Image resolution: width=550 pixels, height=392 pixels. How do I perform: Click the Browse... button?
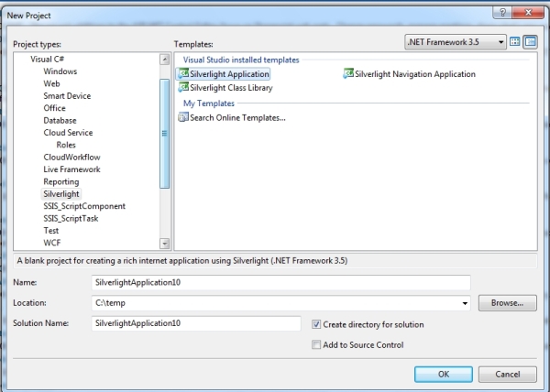click(x=507, y=303)
